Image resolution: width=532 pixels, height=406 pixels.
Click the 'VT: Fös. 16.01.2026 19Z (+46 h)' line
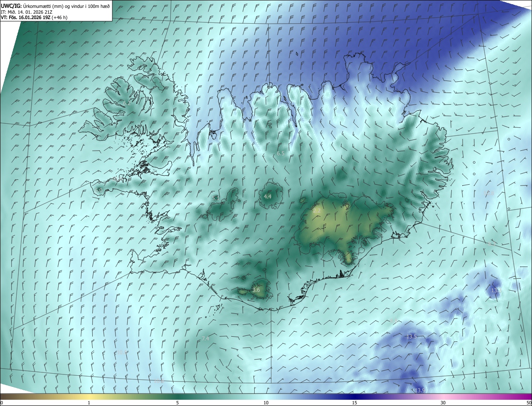point(34,17)
